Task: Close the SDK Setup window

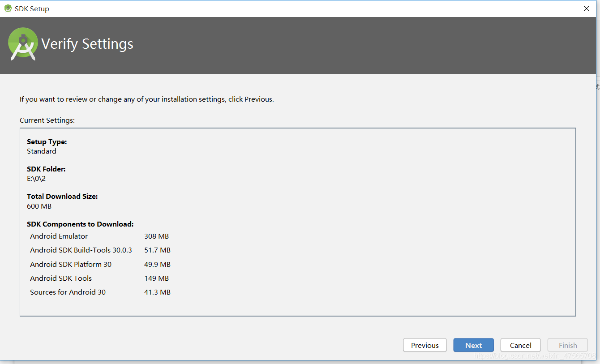Action: pyautogui.click(x=587, y=9)
